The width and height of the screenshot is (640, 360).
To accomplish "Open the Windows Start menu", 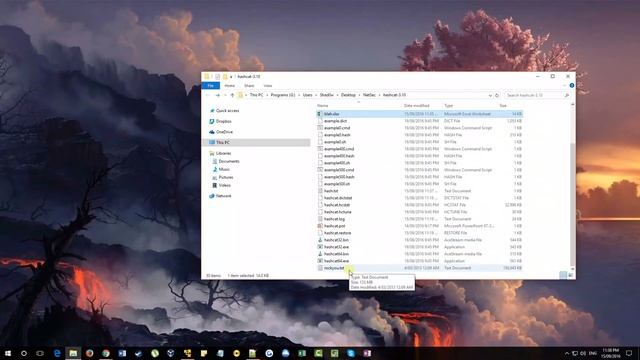I will point(8,353).
